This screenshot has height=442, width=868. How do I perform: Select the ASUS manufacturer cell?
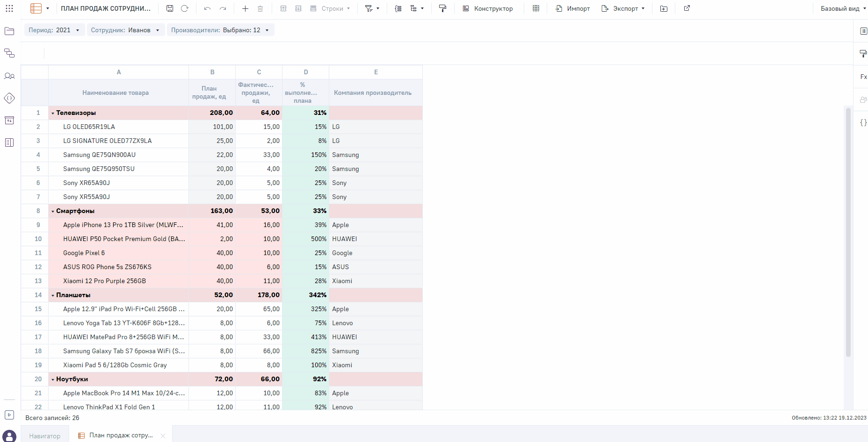pos(376,267)
